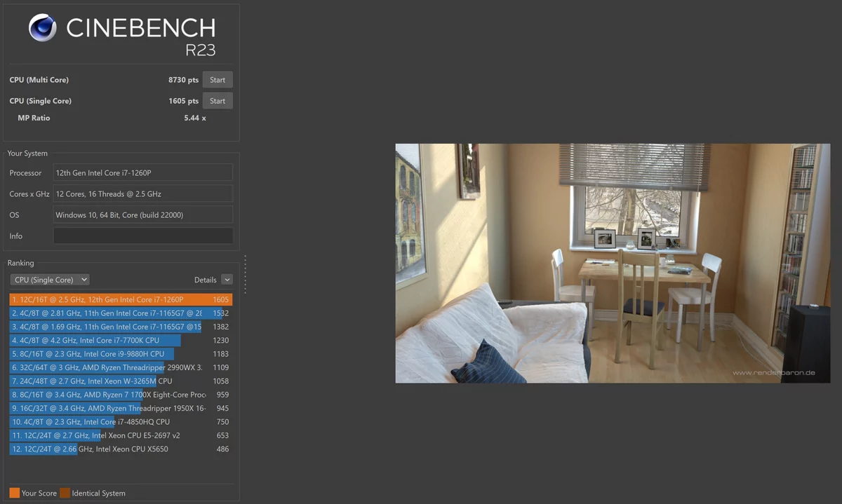Click the OS field showing Windows 10

coord(143,215)
